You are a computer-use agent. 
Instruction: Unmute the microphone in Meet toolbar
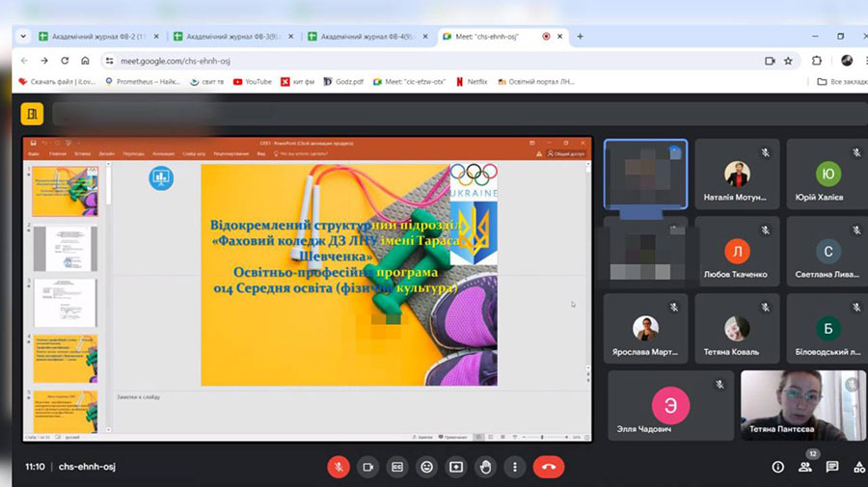coord(339,467)
